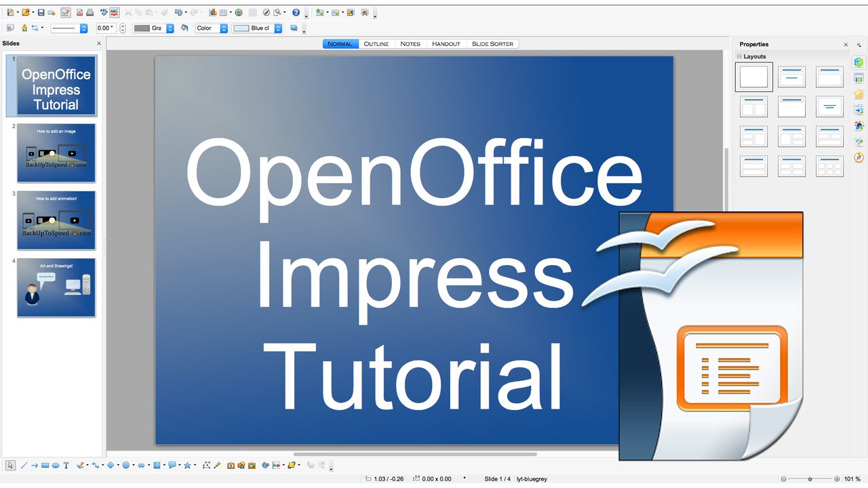This screenshot has width=868, height=488.
Task: Open the line style dropdown
Action: coord(69,28)
